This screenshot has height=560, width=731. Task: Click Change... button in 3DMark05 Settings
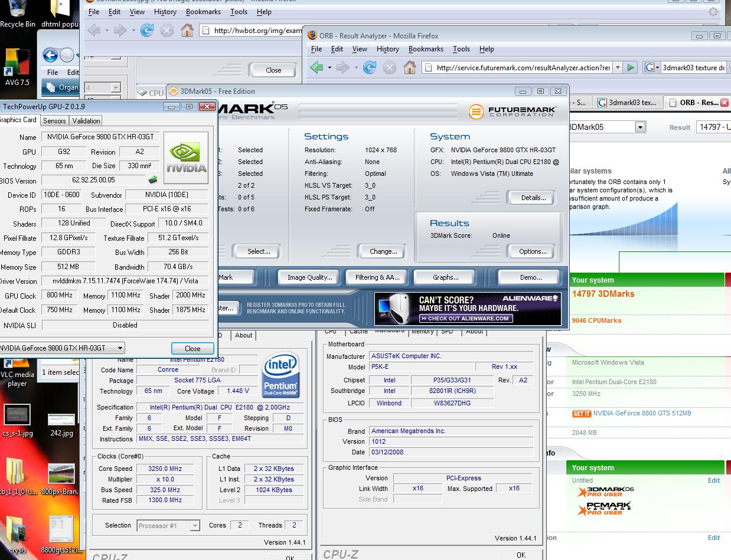pyautogui.click(x=383, y=251)
